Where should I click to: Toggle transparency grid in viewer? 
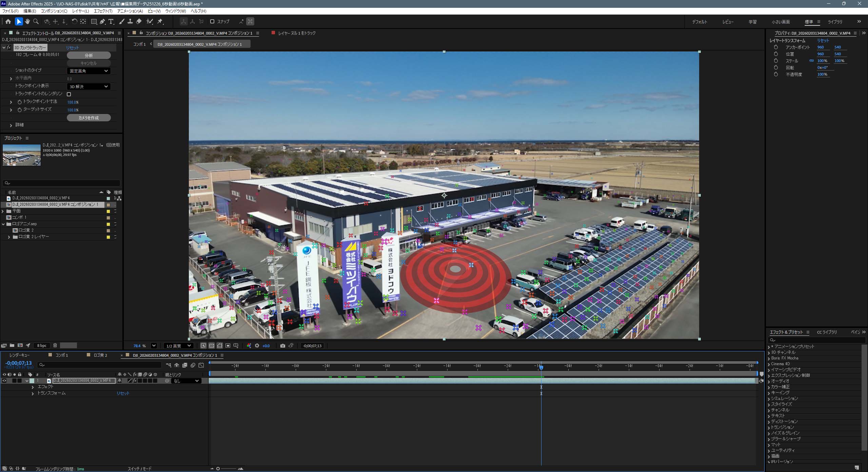pyautogui.click(x=212, y=346)
